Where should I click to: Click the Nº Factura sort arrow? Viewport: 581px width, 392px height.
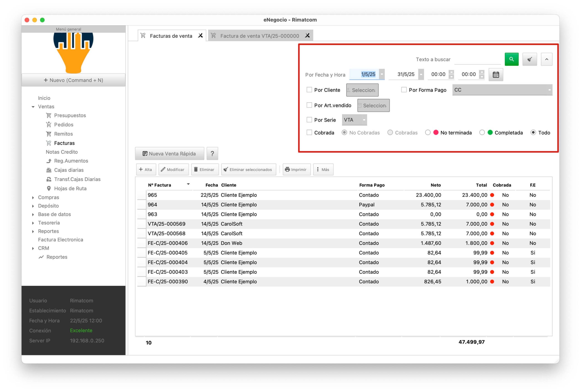pyautogui.click(x=188, y=184)
